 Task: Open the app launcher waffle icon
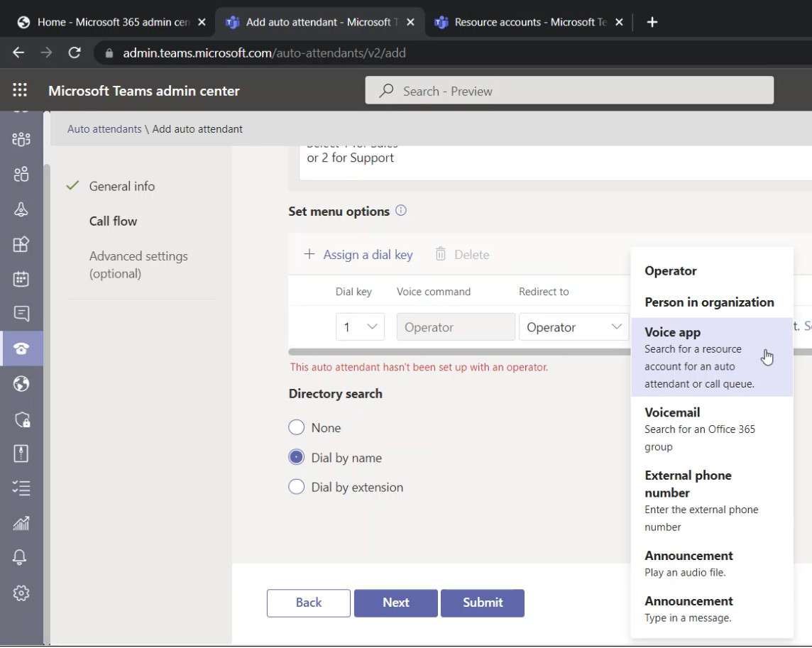(19, 89)
